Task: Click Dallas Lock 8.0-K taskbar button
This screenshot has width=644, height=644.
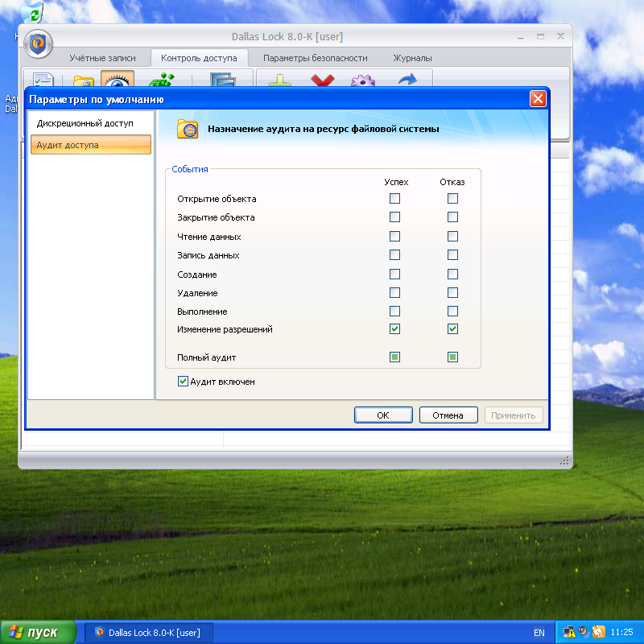Action: [x=149, y=633]
